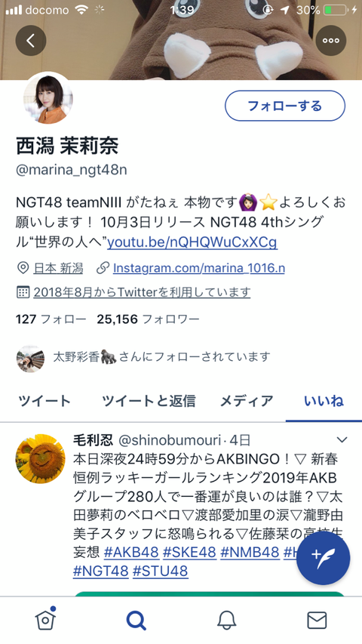Viewport: 362px width, 644px height.
Task: View the 25,156 フォロワー list
Action: pyautogui.click(x=148, y=319)
